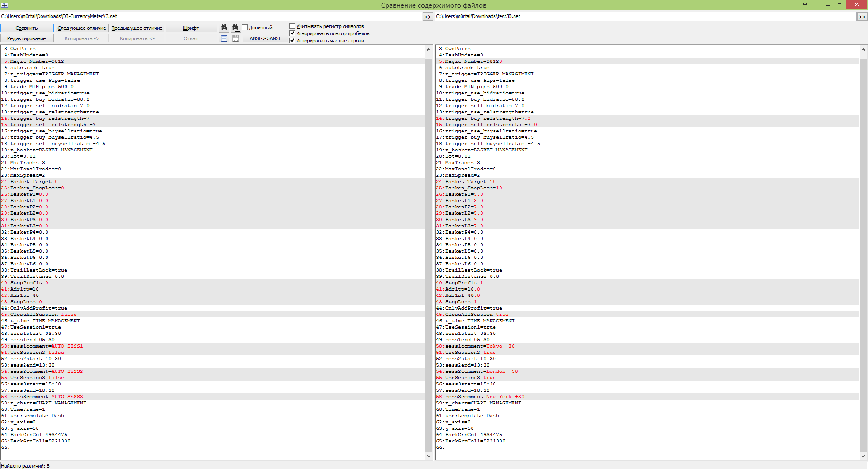Open the application system menu icon in title bar
868x470 pixels.
coord(5,5)
